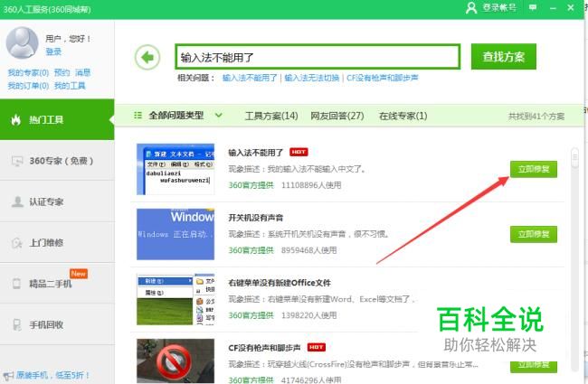Minimize the 360人工服务 window

pos(553,8)
